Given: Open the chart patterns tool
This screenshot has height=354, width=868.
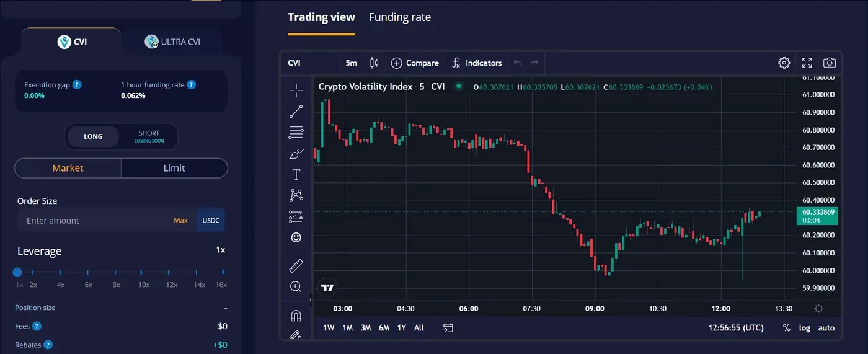Looking at the screenshot, I should (x=296, y=195).
